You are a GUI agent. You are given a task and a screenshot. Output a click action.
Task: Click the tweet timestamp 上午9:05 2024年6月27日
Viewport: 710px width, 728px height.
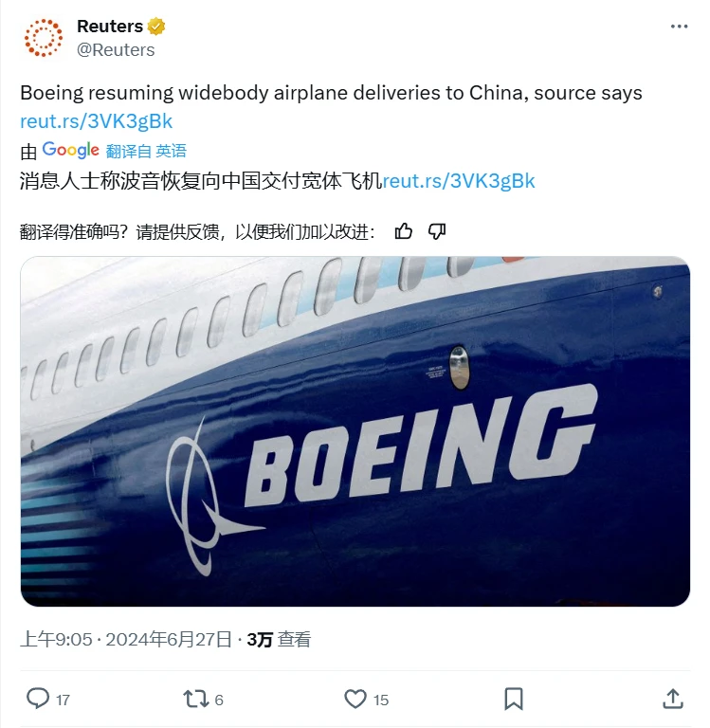click(x=126, y=639)
